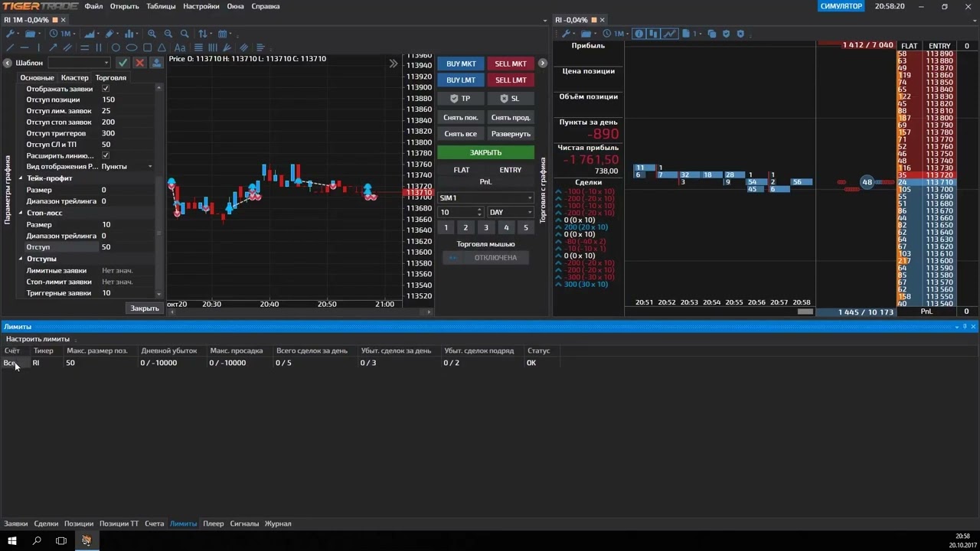This screenshot has width=980, height=551.
Task: Select the FLAT mode toggle in trading panel
Action: click(x=462, y=170)
